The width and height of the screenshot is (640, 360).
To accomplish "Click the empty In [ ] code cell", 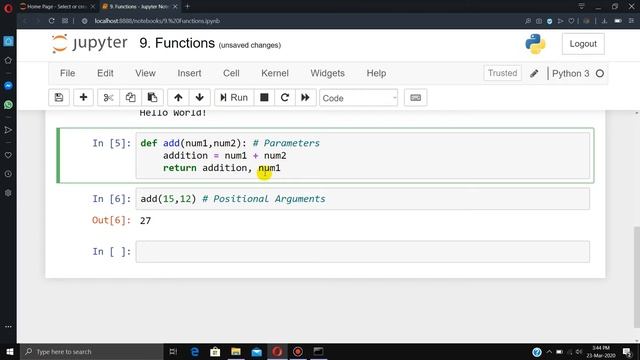I will click(362, 251).
